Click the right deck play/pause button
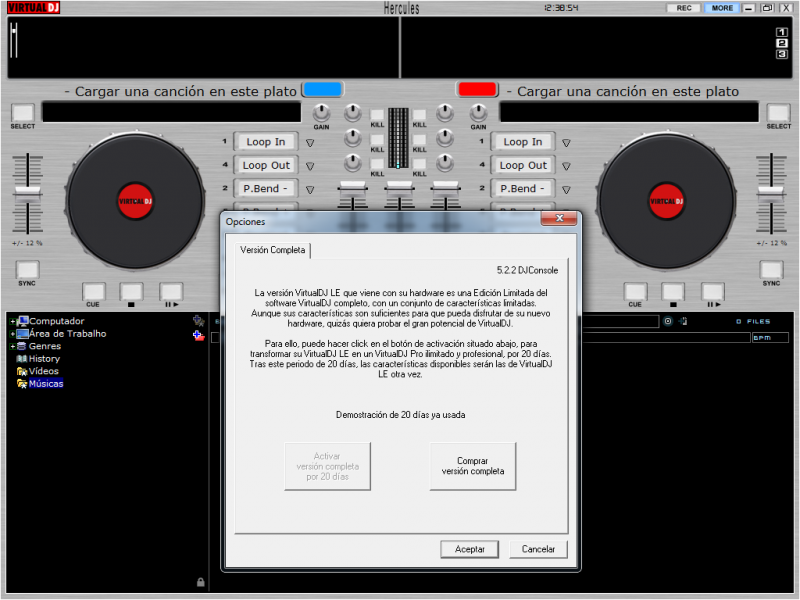The width and height of the screenshot is (800, 600). [x=713, y=293]
